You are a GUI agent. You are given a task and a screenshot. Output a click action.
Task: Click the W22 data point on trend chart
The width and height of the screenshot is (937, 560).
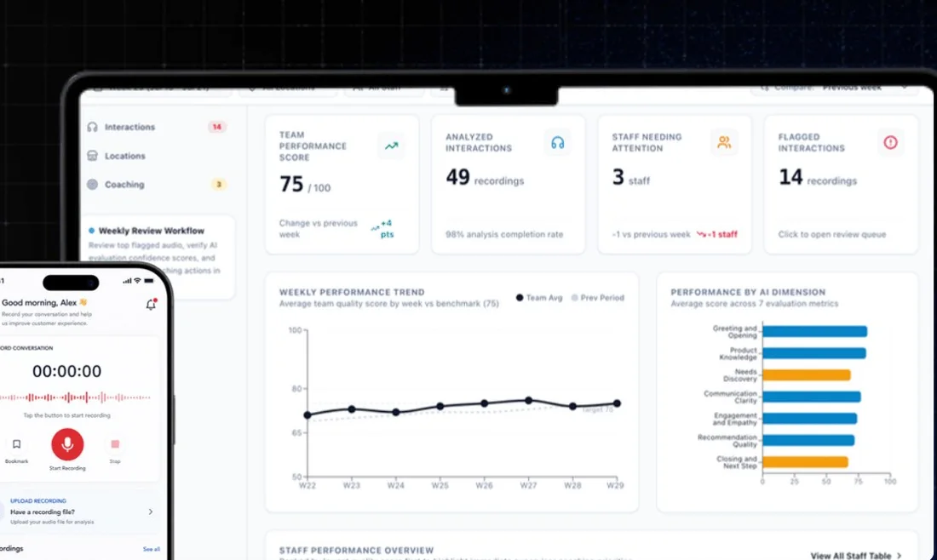pos(308,415)
